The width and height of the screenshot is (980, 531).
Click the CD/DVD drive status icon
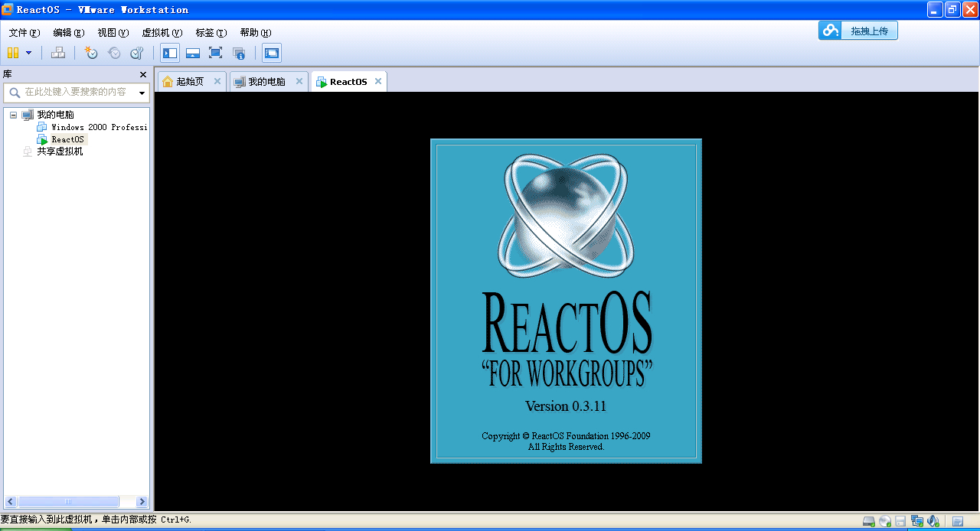885,521
